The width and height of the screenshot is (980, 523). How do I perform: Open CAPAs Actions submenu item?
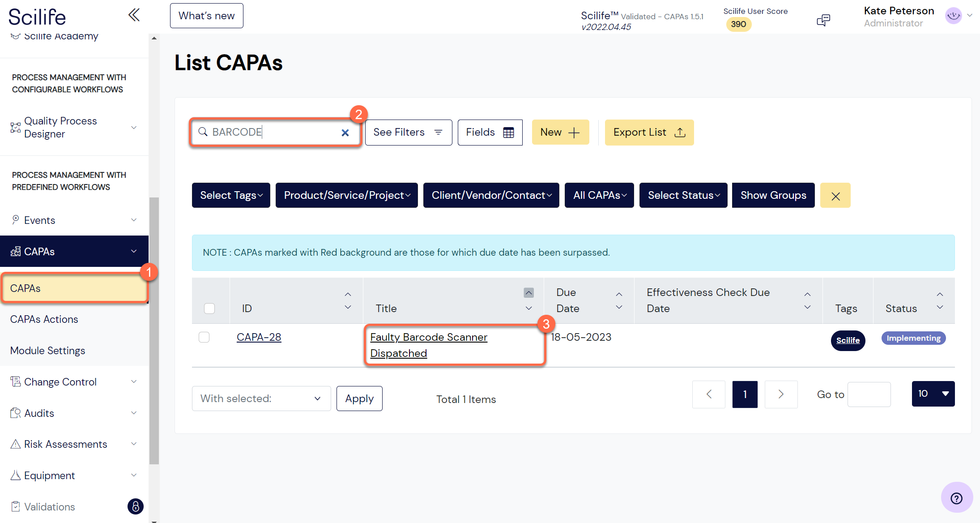click(x=44, y=319)
